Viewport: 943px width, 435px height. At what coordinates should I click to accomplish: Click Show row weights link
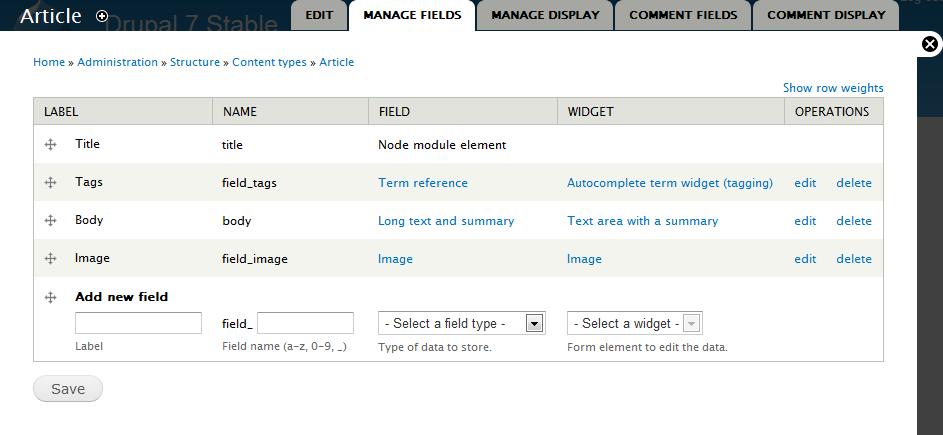(833, 88)
